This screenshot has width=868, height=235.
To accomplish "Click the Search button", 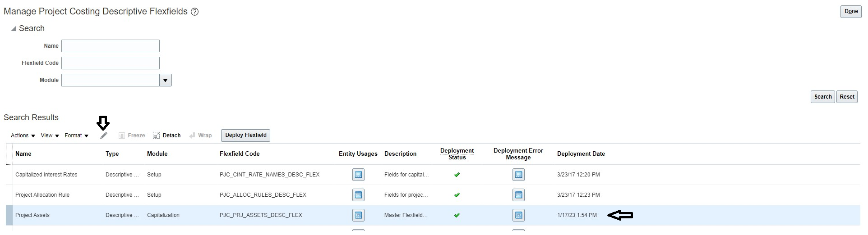I will click(x=823, y=97).
